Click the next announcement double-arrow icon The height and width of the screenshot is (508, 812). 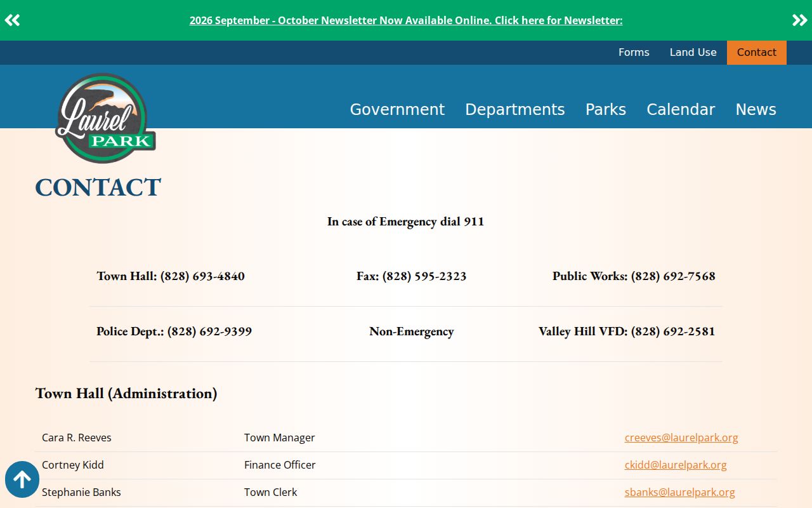[799, 20]
